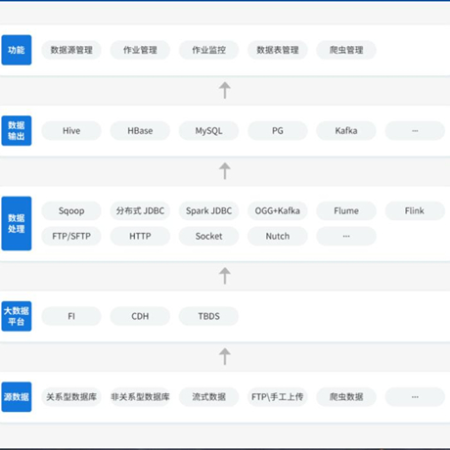Choose the MySQL pill

[x=209, y=131]
